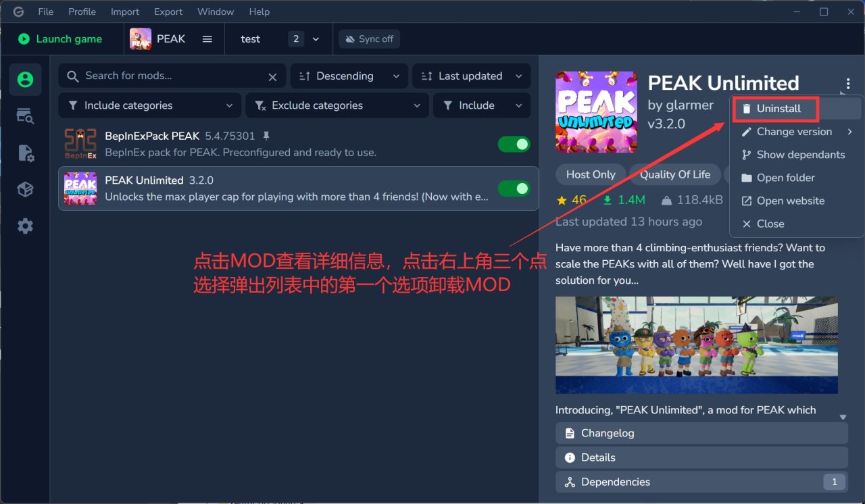Expand the Include categories filter

point(149,105)
